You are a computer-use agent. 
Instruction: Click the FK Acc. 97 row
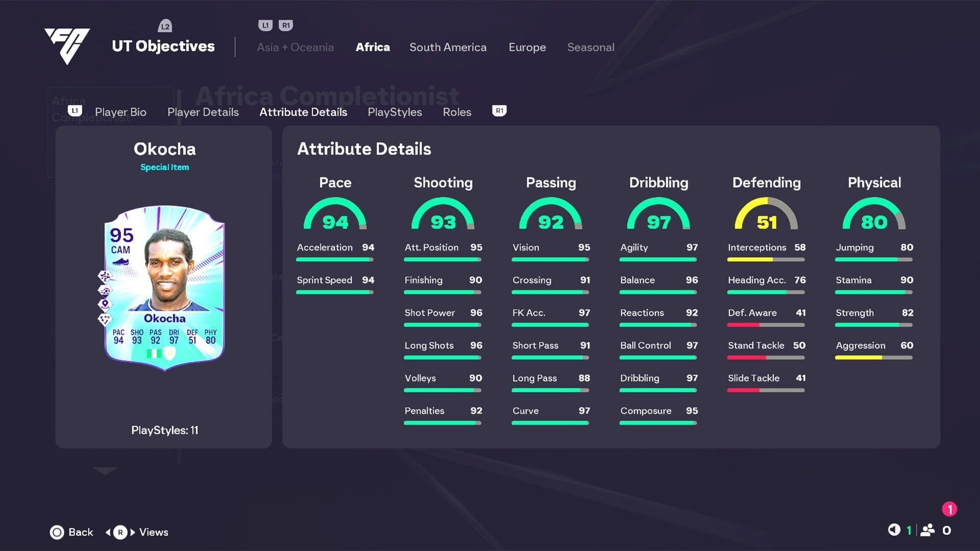click(x=551, y=317)
